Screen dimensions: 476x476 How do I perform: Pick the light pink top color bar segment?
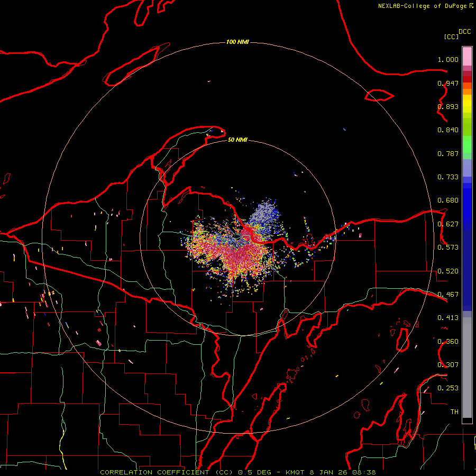click(467, 56)
